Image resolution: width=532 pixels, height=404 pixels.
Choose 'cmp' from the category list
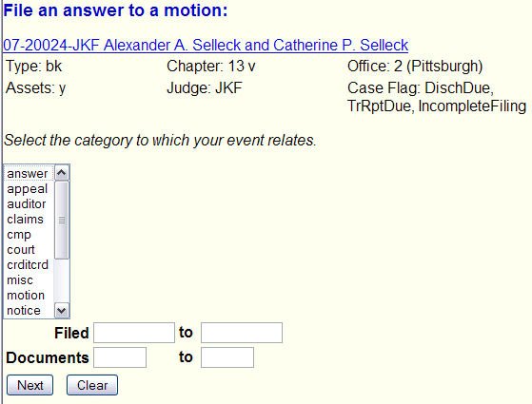tap(30, 235)
